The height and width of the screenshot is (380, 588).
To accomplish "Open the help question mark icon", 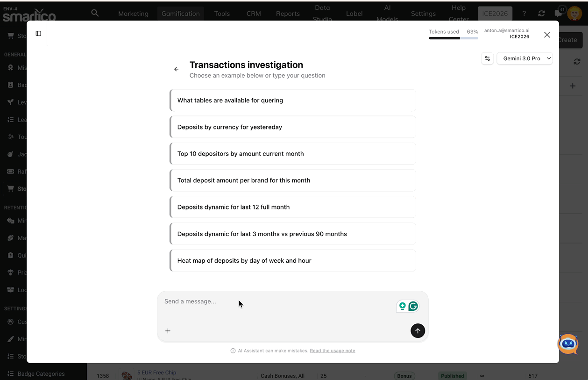I will click(524, 14).
